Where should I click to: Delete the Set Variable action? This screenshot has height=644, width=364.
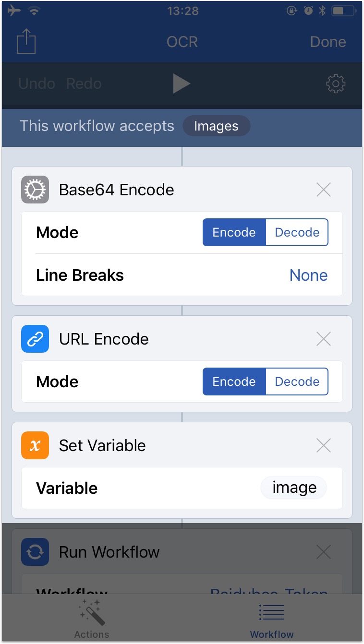click(x=324, y=446)
